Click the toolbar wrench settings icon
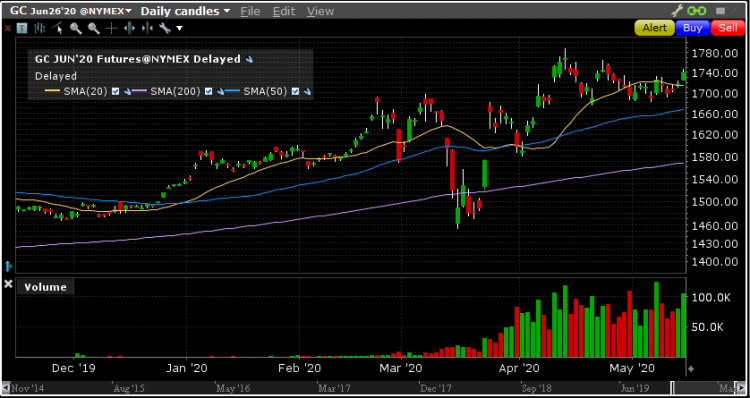Screen dimensions: 750x398 tap(165, 28)
